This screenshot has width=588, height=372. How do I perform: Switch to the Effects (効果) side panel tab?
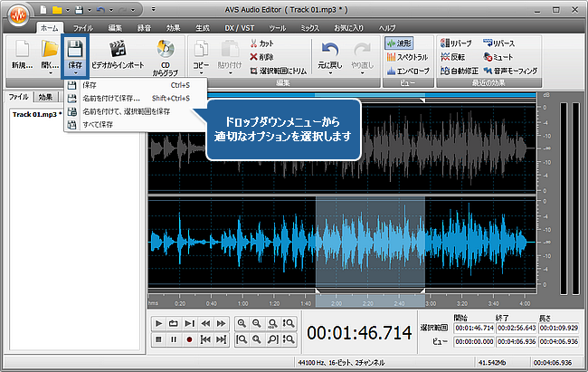point(45,97)
